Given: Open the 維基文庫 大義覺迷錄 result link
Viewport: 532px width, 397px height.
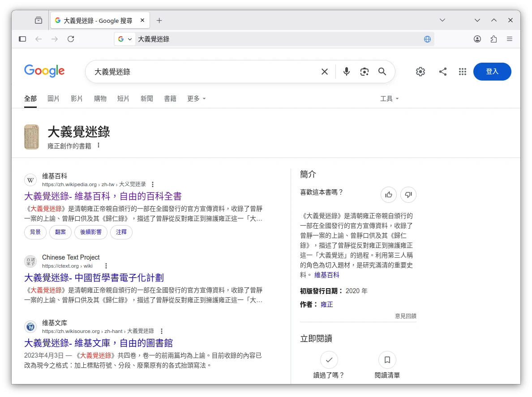Looking at the screenshot, I should (99, 343).
